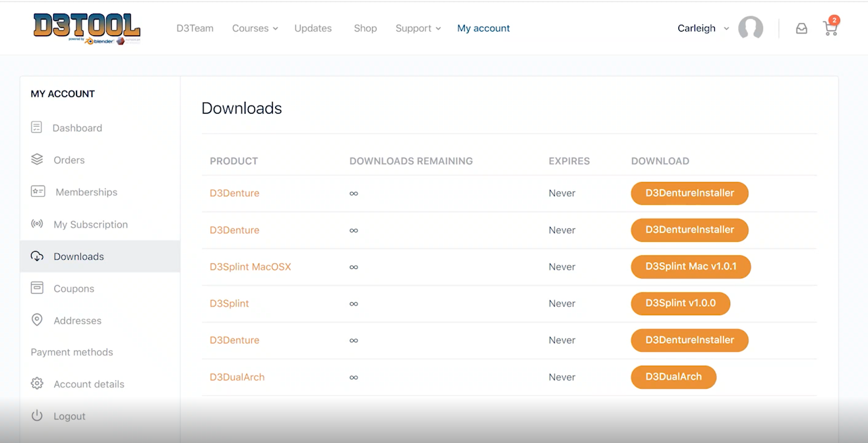Click the My Subscription broadcast icon
Viewport: 868px width, 443px height.
37,223
